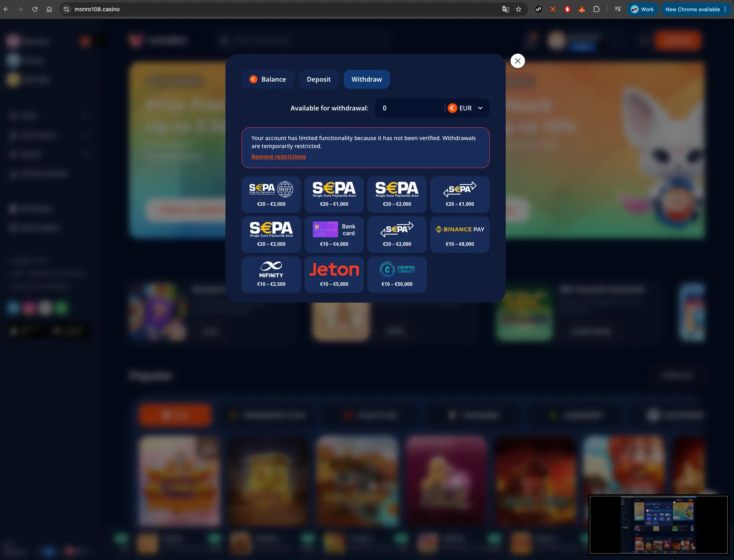Go back in browser history
734x560 pixels.
click(6, 9)
